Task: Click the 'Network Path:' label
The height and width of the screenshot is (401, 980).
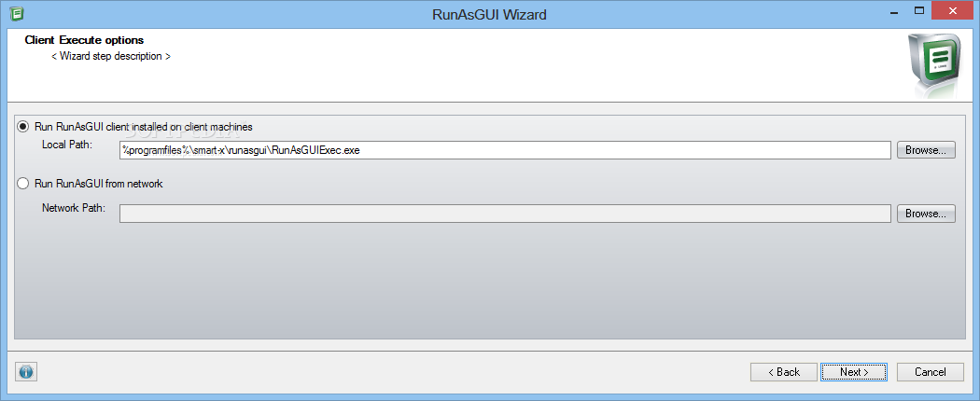Action: click(x=74, y=207)
